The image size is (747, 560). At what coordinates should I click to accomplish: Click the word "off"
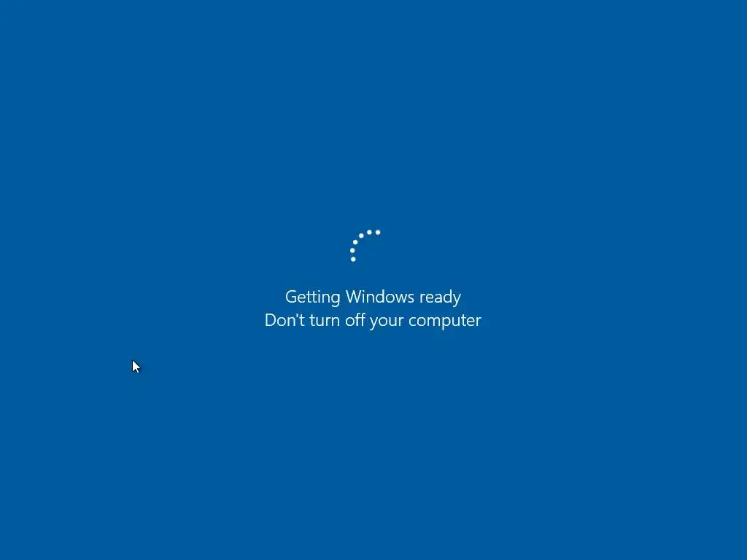(x=355, y=319)
